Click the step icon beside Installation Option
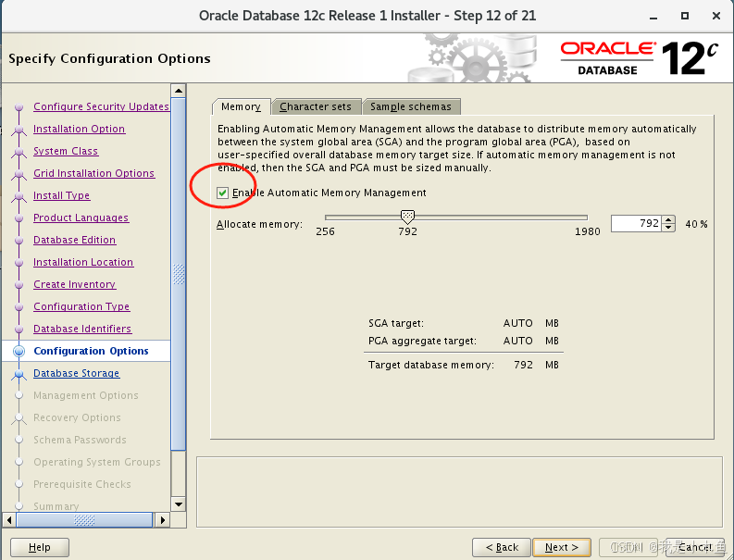 click(19, 130)
